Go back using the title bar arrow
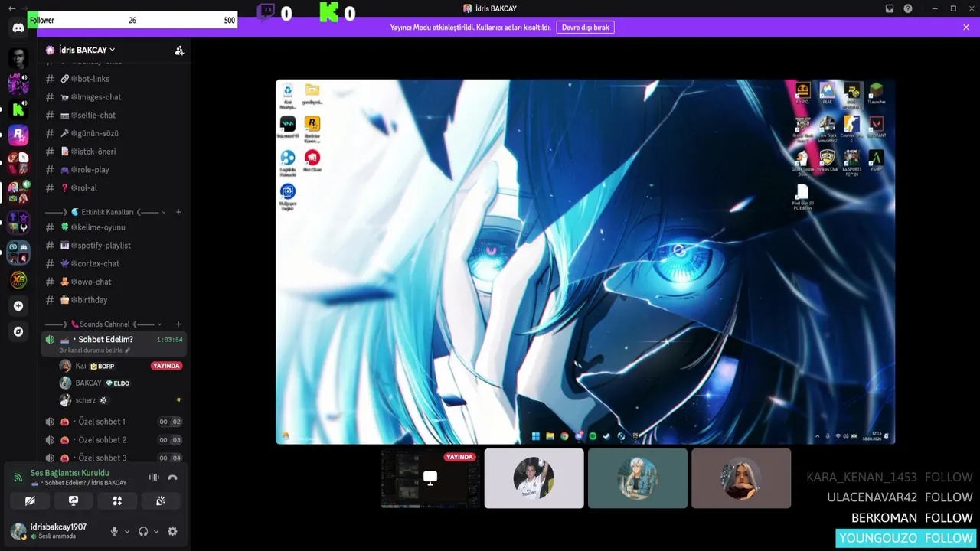This screenshot has height=551, width=980. 11,8
